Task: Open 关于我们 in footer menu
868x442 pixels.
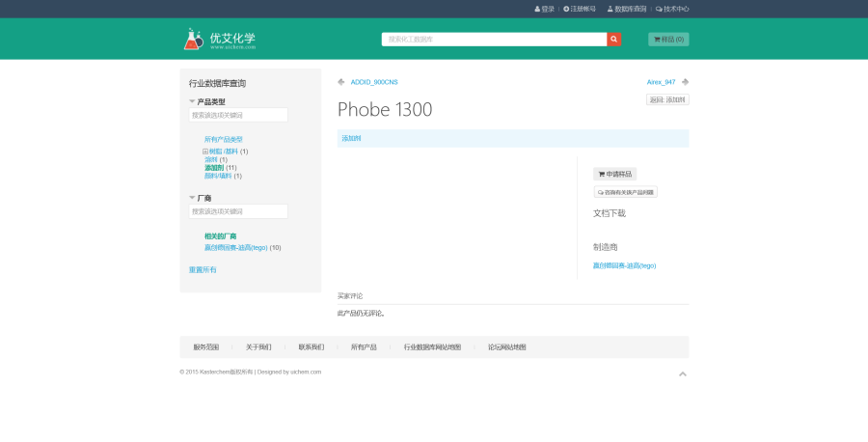Action: [x=258, y=347]
